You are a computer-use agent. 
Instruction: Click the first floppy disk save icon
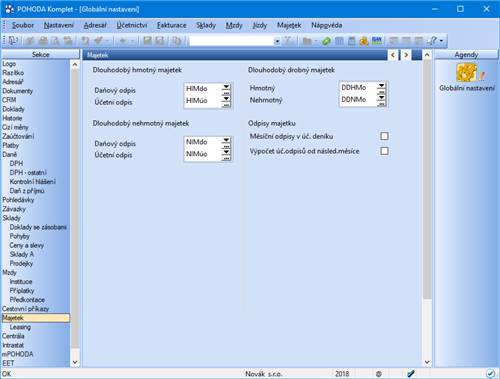[147, 41]
